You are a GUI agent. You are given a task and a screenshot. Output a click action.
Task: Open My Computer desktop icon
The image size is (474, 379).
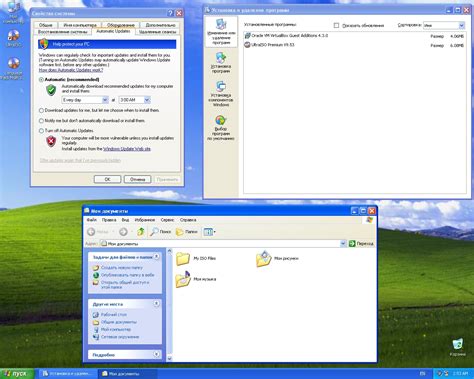click(x=13, y=12)
